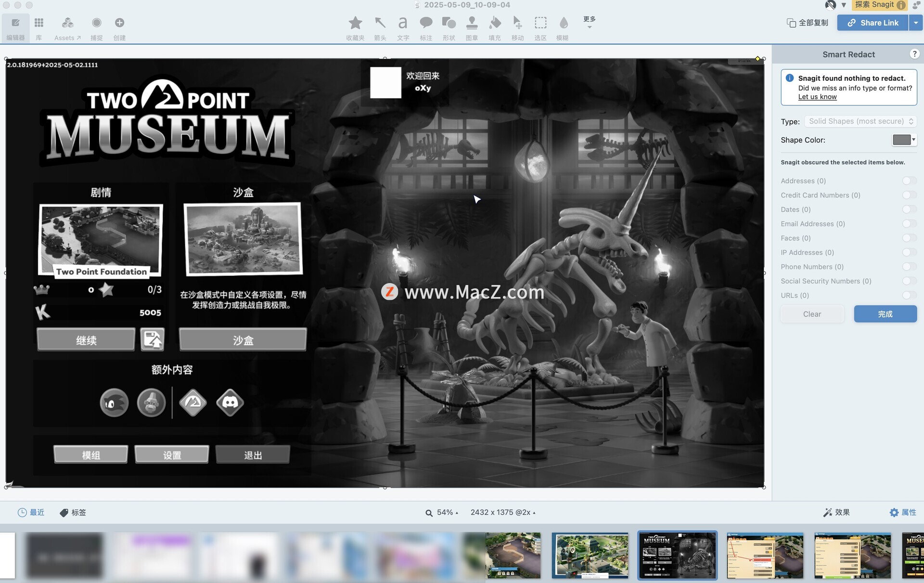Viewport: 924px width, 583px height.
Task: Open the zoom level 54% menu
Action: click(447, 512)
